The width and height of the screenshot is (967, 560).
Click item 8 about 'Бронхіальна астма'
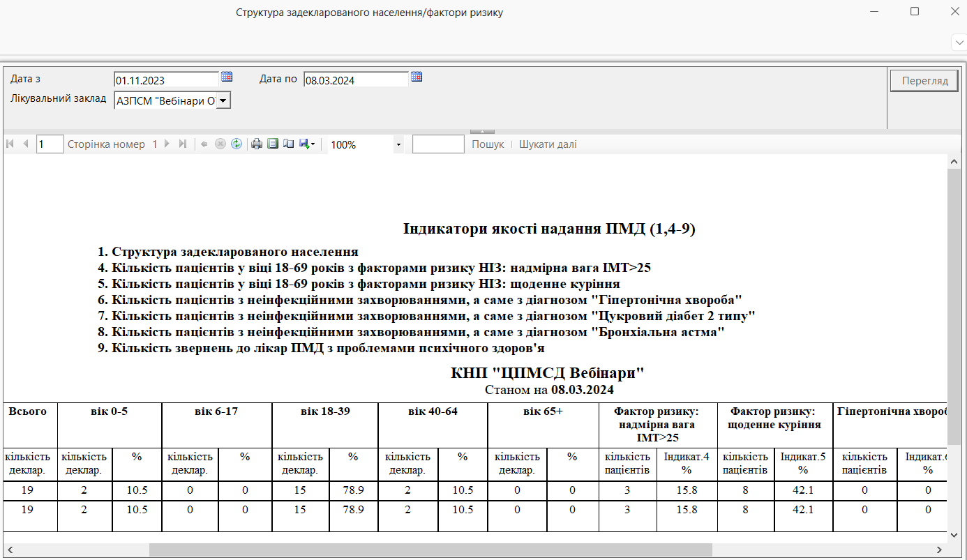pos(411,332)
